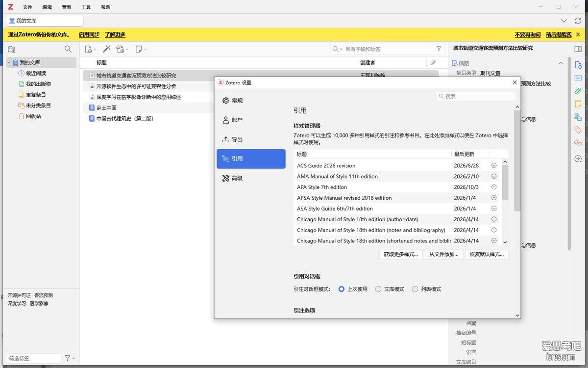Image resolution: width=588 pixels, height=368 pixels.
Task: Click the new collection icon in the sidebar
Action: pos(12,49)
